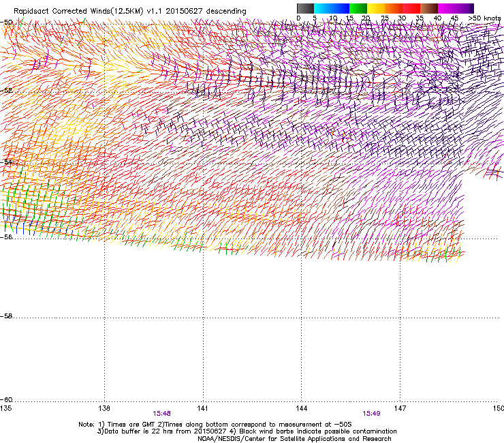This screenshot has width=504, height=443.
Task: Click the longitude label '147'
Action: click(x=400, y=408)
